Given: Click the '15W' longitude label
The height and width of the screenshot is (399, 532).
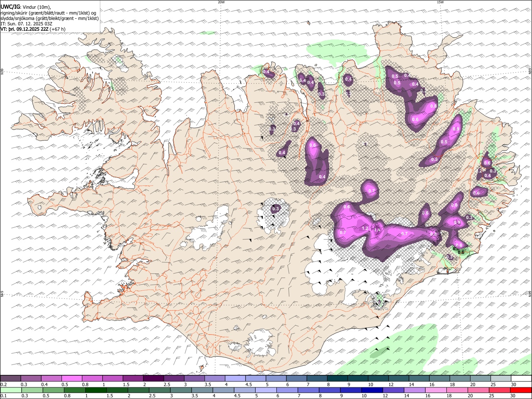Looking at the screenshot, I should click(440, 2).
